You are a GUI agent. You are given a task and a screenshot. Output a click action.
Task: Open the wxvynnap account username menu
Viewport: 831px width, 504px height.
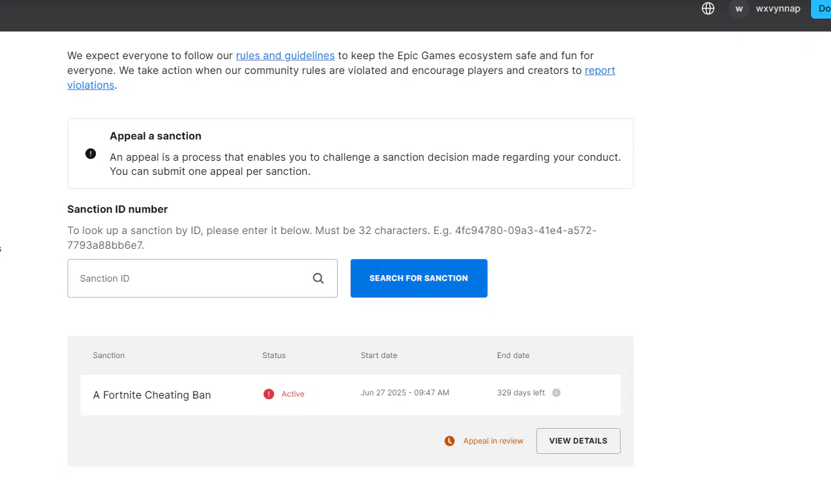coord(778,9)
